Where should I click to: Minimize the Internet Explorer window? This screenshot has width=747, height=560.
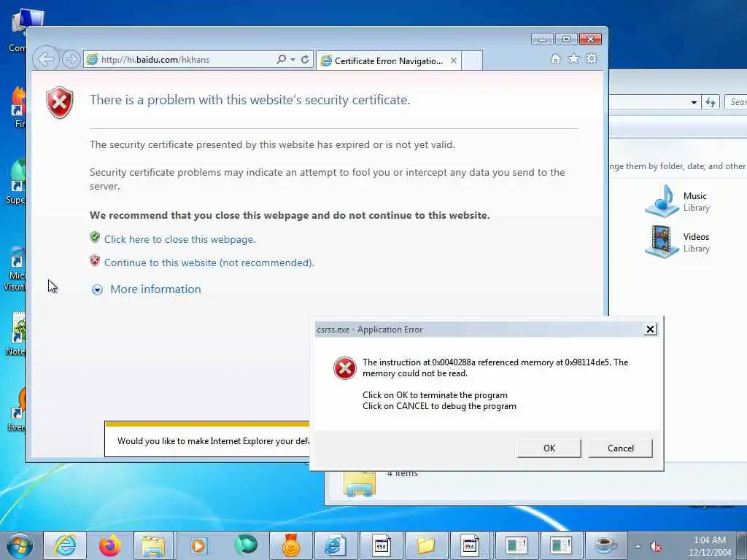542,39
